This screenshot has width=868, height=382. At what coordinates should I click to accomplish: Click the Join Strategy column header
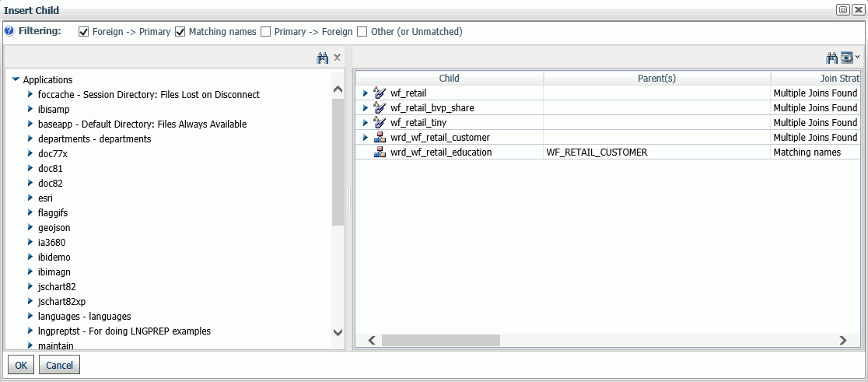[815, 78]
